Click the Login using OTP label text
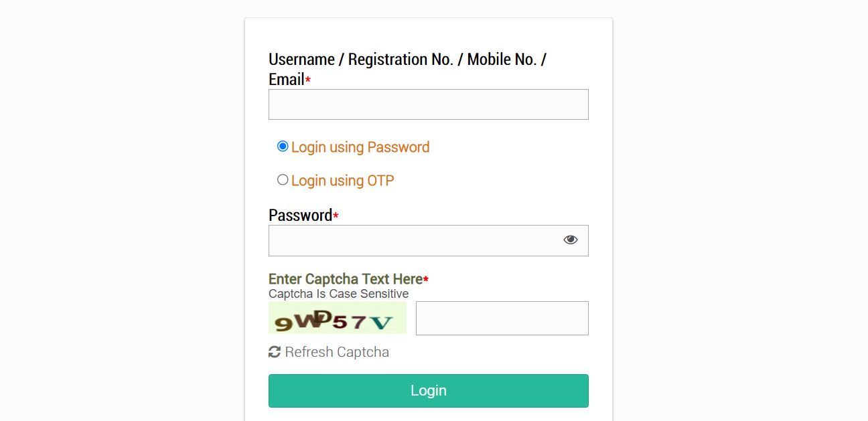 pos(342,181)
